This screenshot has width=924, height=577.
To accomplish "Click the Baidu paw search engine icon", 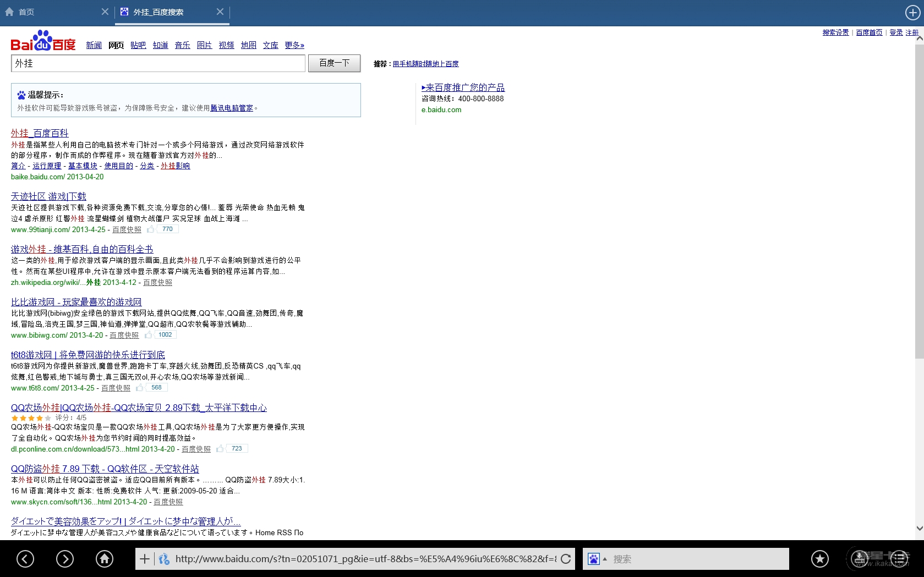I will coord(593,559).
